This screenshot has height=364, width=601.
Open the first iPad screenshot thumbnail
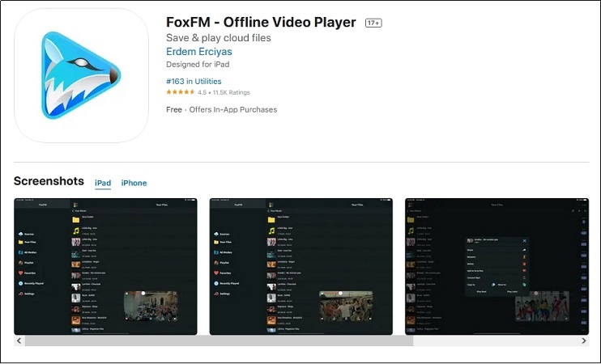[x=105, y=266]
